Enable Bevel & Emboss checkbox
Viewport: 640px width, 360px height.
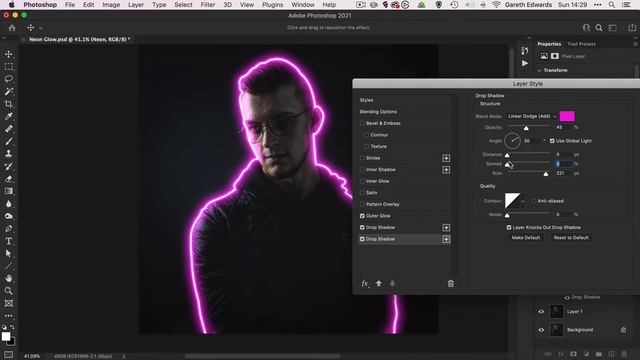(x=362, y=123)
